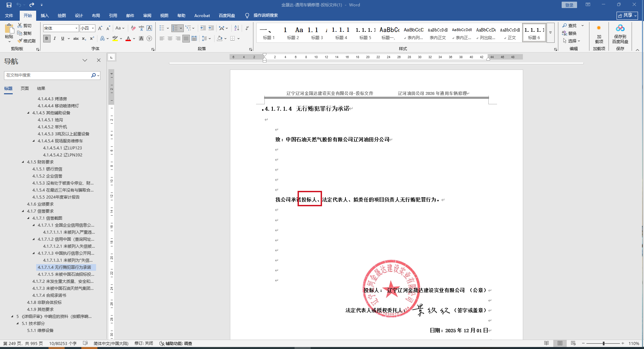Toggle Print Layout view in the status bar
Screen dimensions: 644x349
coord(560,343)
